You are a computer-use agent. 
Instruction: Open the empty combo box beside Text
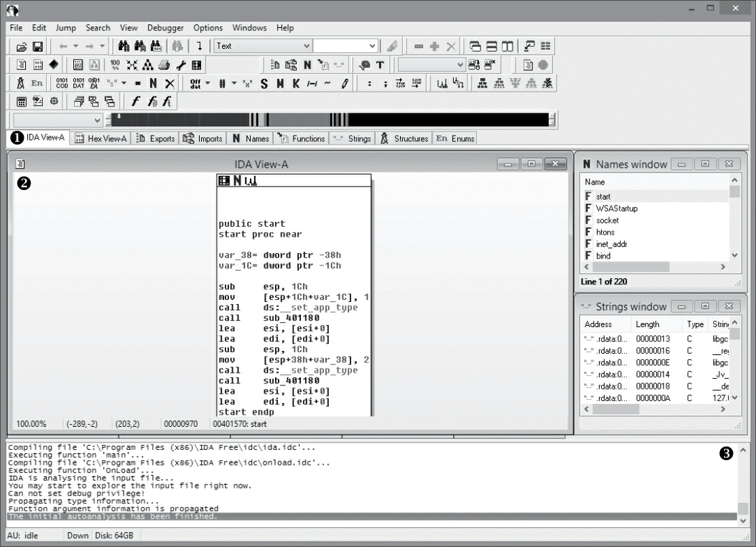(x=372, y=45)
